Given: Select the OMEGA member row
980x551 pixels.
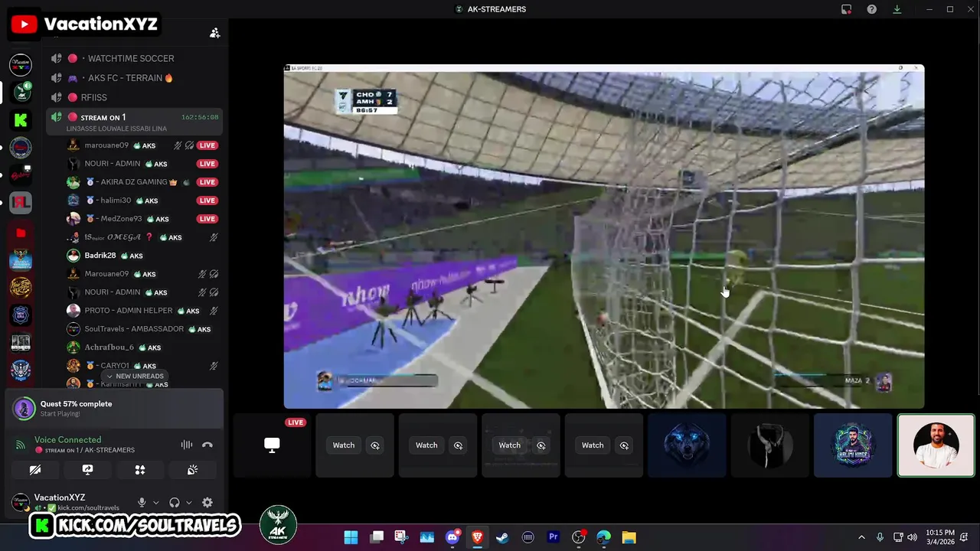Looking at the screenshot, I should click(x=142, y=237).
